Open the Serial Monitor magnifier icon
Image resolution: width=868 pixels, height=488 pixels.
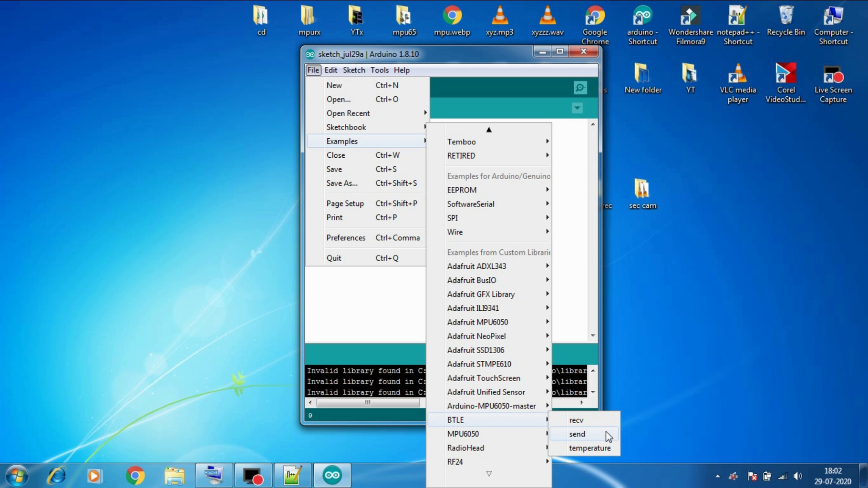pyautogui.click(x=580, y=88)
